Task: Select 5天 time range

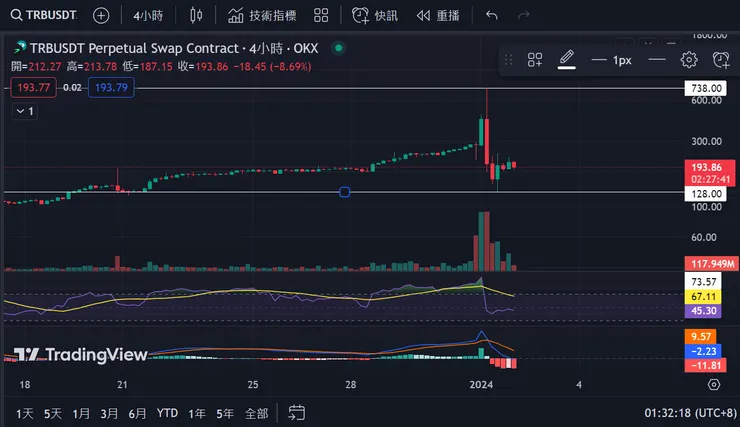Action: [x=53, y=414]
